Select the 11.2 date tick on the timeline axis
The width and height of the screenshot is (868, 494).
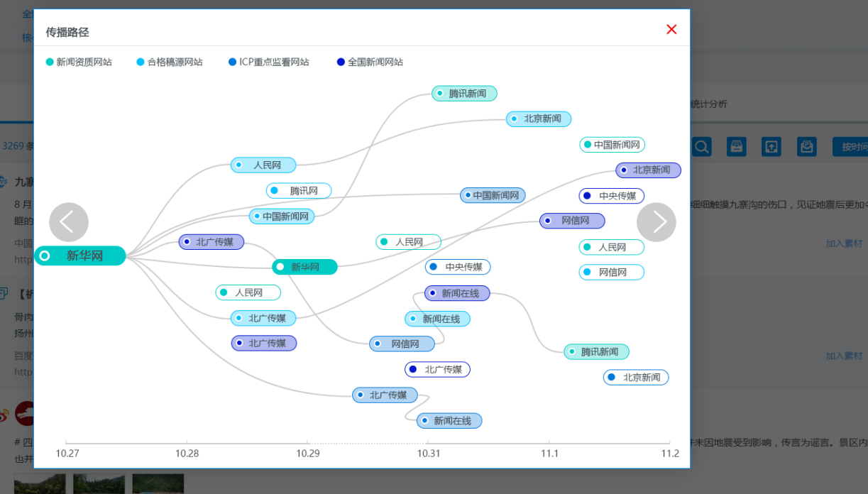(670, 453)
